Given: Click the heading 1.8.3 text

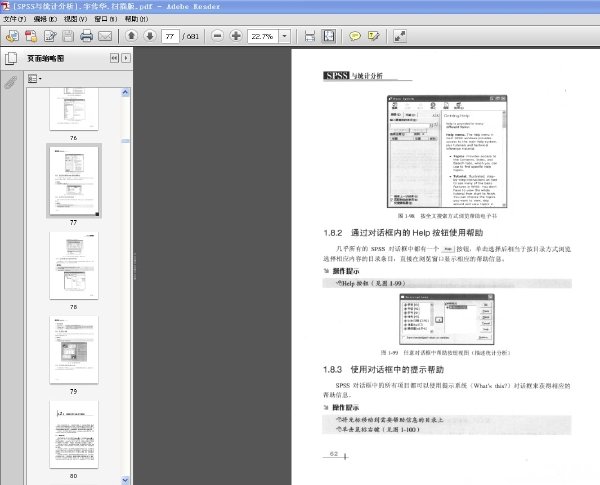Looking at the screenshot, I should click(x=383, y=370).
